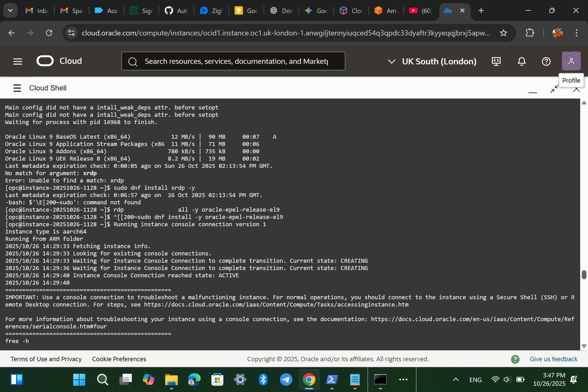Image resolution: width=588 pixels, height=392 pixels.
Task: Click the address bar URL
Action: coord(286,33)
